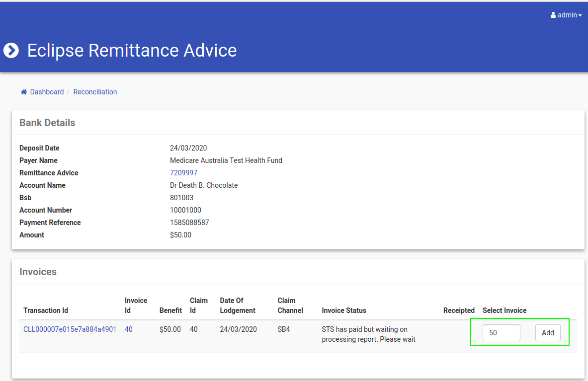Go to Dashboard breadcrumb link
This screenshot has width=588, height=381.
(47, 92)
